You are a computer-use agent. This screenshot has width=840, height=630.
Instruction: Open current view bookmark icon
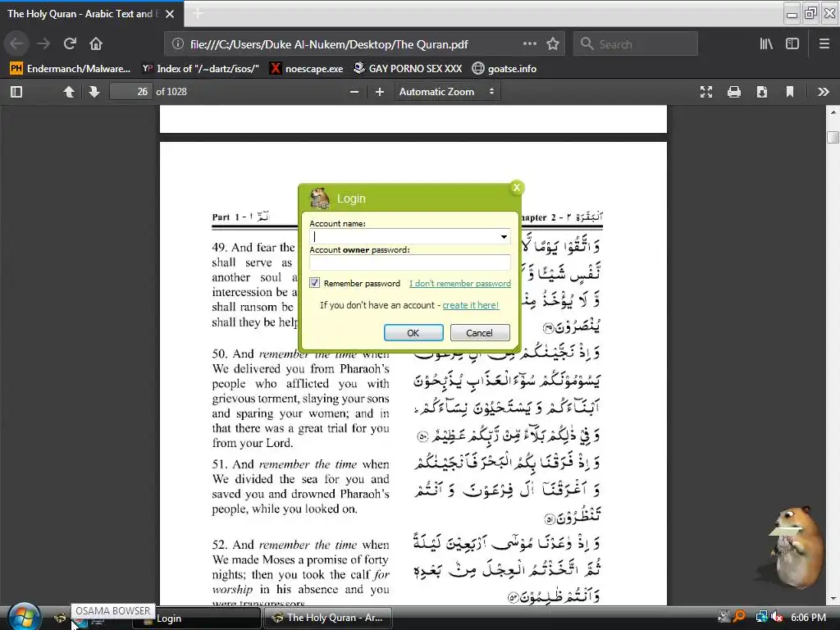[790, 92]
